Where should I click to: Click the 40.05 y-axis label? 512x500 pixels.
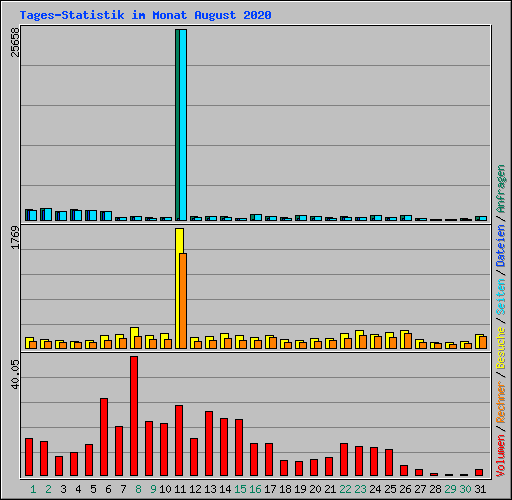(x=15, y=374)
